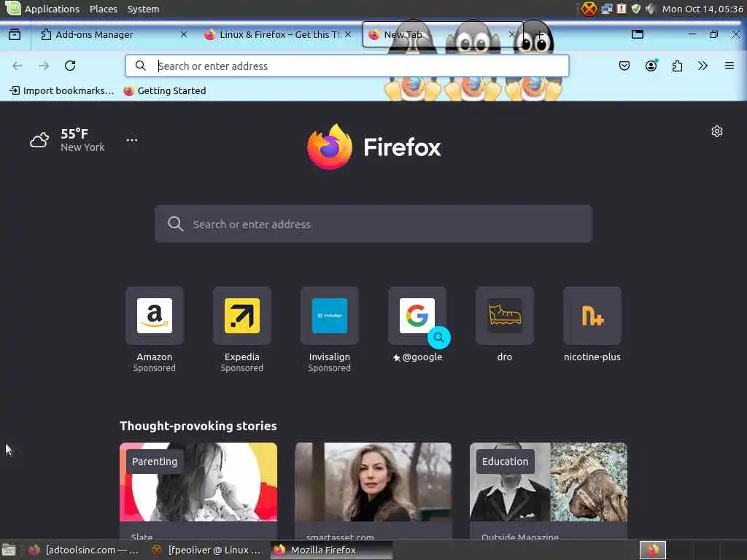Click the toolbar address bar field
Viewport: 747px width, 560px height.
347,66
